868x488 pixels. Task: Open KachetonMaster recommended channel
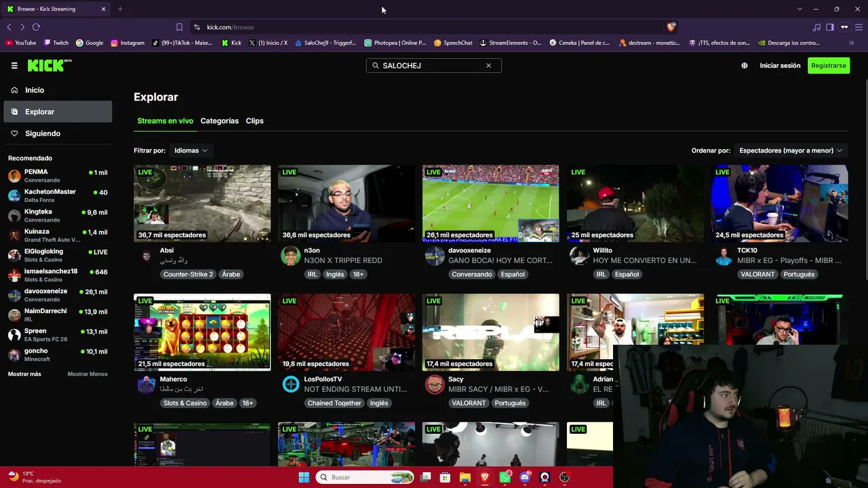[x=58, y=196]
